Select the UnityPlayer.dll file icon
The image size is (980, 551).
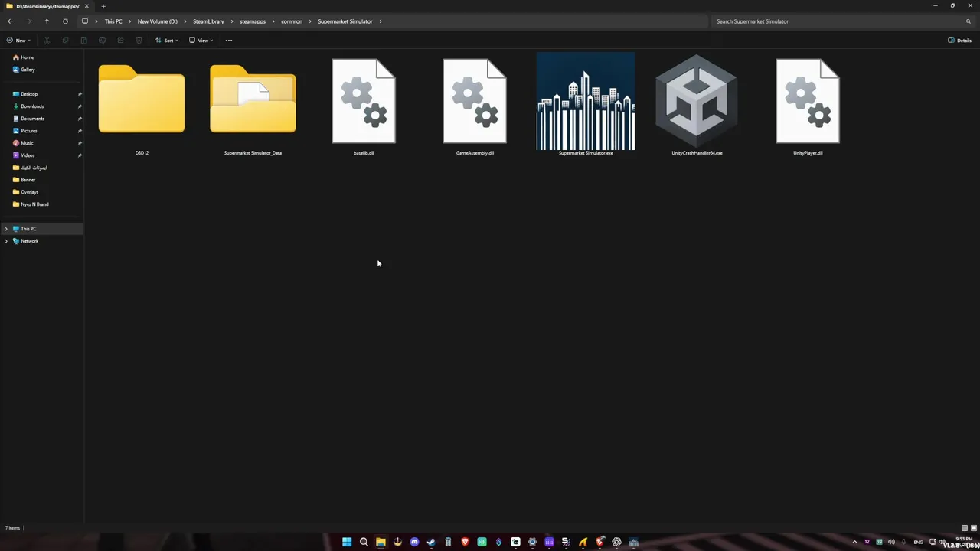(x=808, y=101)
